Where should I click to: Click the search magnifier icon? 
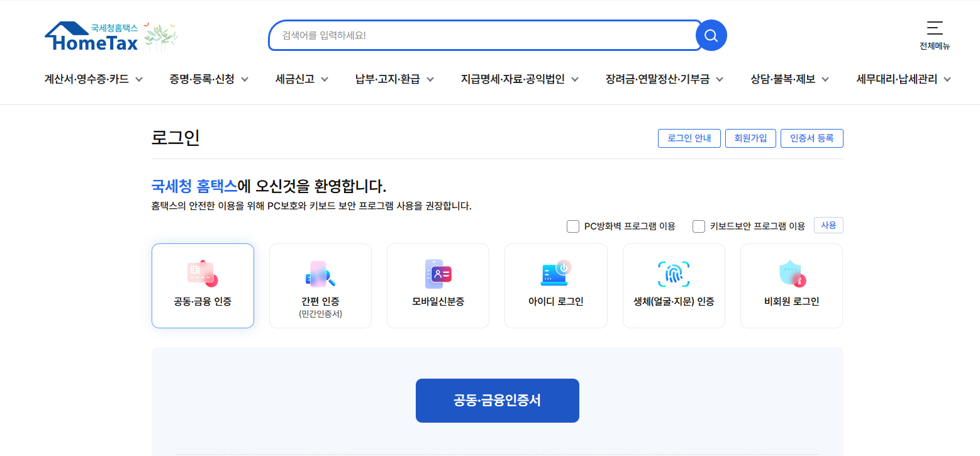tap(711, 35)
